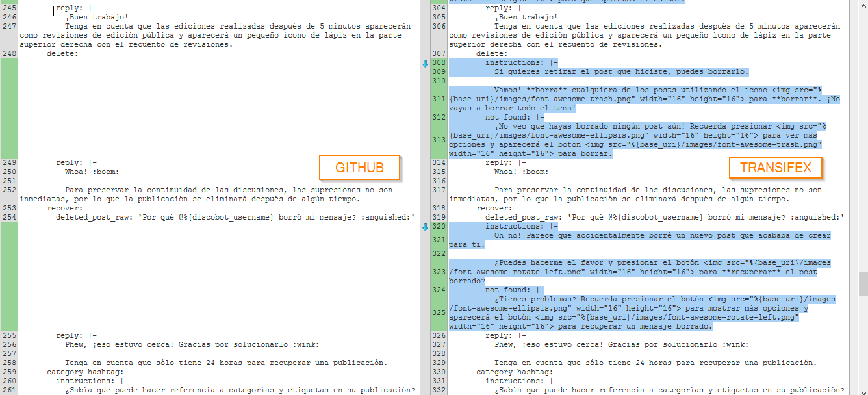Viewport: 868px width, 395px height.
Task: Click 'deleted_post_raw:' on right pane line 319
Action: [x=524, y=218]
